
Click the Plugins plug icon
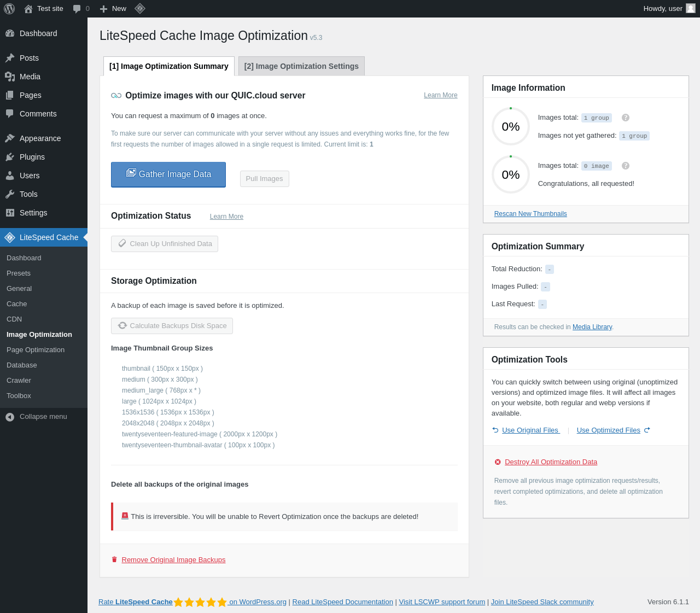point(10,157)
